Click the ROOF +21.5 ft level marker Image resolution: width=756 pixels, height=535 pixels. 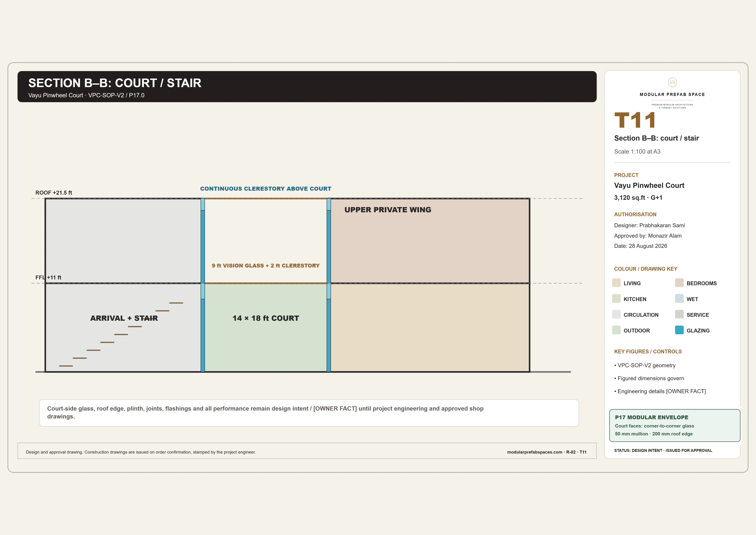(54, 193)
